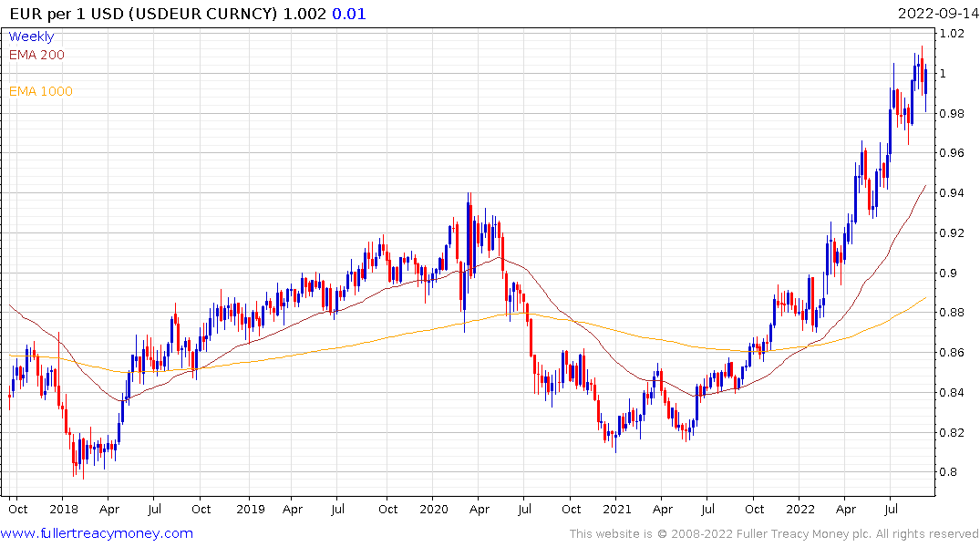The image size is (980, 547).
Task: Click the 0.9 price axis label
Action: pos(949,273)
